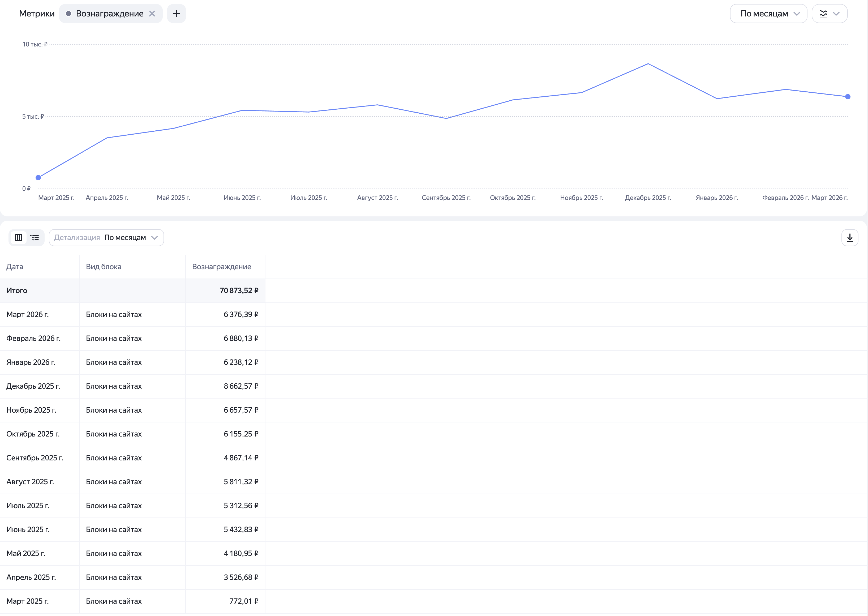Click the Вид блока column header

104,267
